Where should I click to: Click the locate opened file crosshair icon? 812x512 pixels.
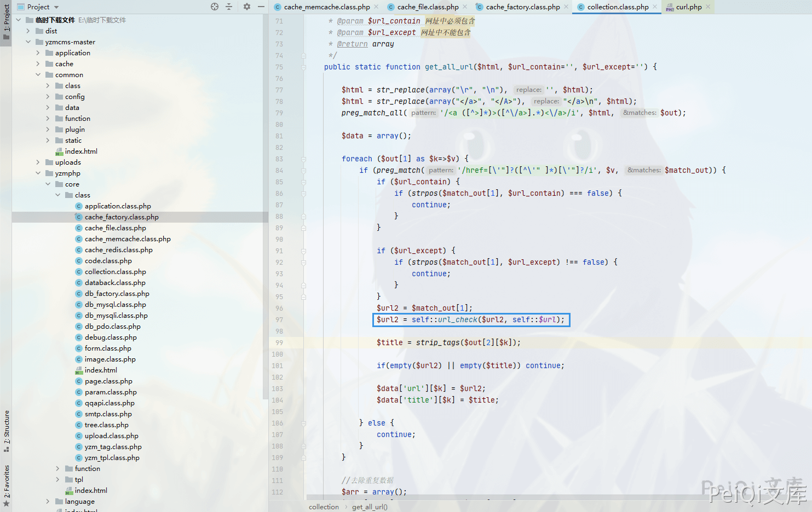coord(215,7)
